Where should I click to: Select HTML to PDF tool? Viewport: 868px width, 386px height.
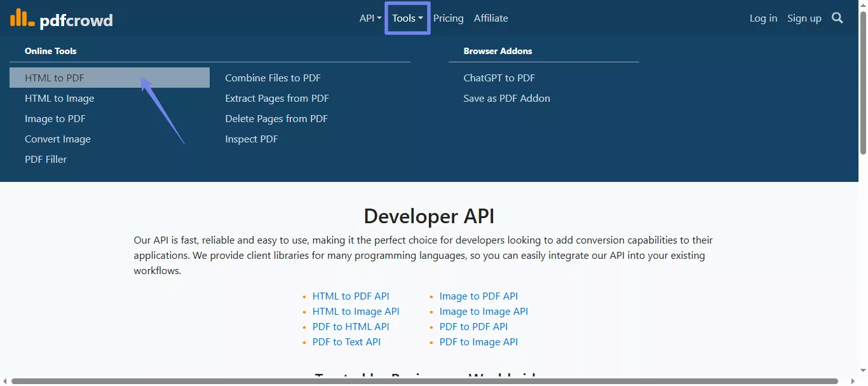109,78
